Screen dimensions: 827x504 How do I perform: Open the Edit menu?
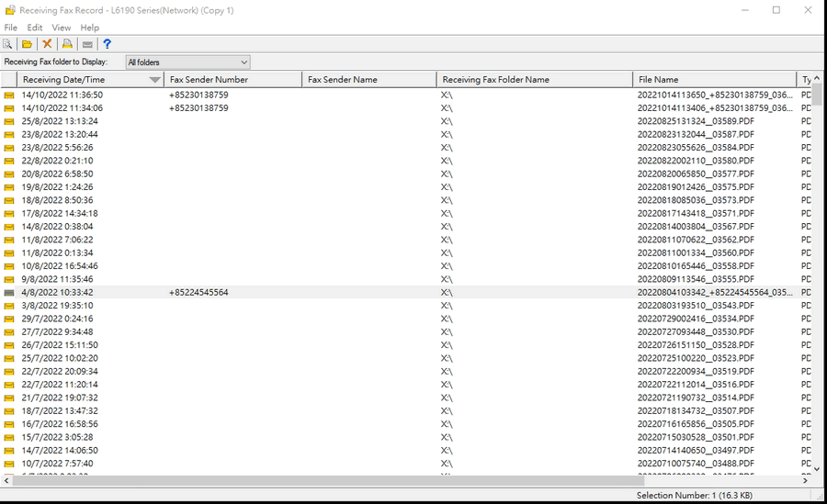(35, 28)
